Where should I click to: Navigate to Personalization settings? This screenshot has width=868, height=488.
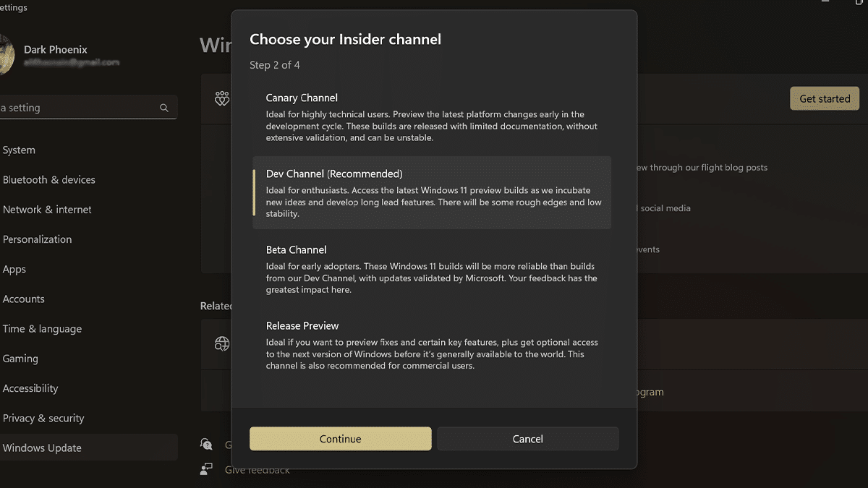tap(38, 239)
